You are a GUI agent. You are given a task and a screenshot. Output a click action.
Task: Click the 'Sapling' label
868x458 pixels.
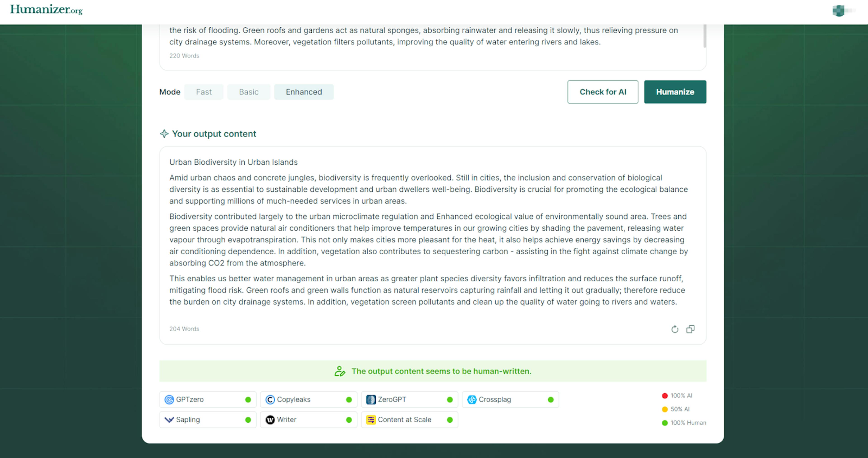188,420
